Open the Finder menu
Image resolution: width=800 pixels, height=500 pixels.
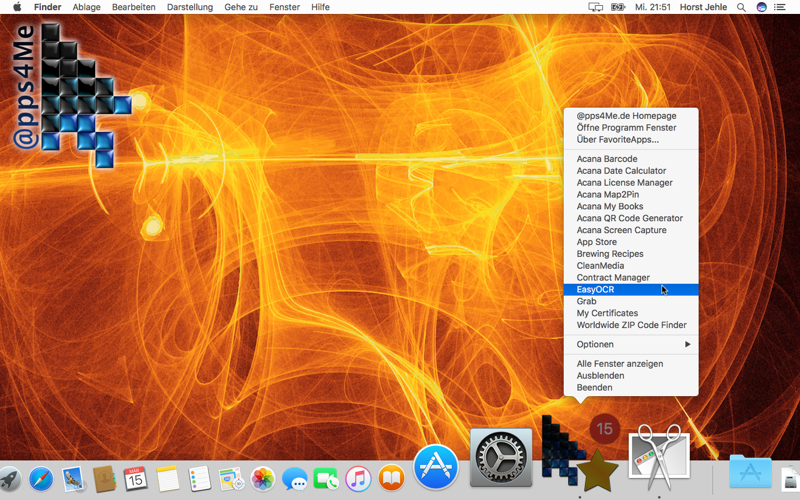(x=47, y=7)
